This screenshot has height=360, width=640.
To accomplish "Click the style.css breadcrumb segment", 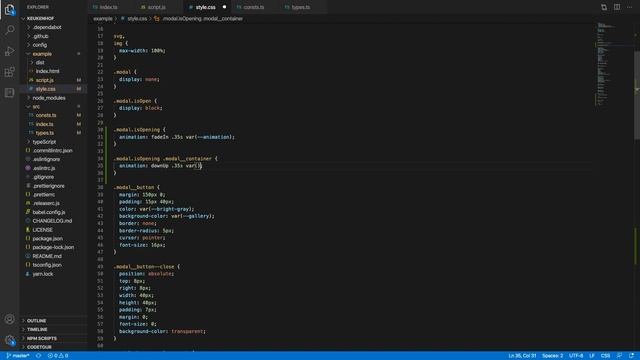I will click(x=134, y=19).
